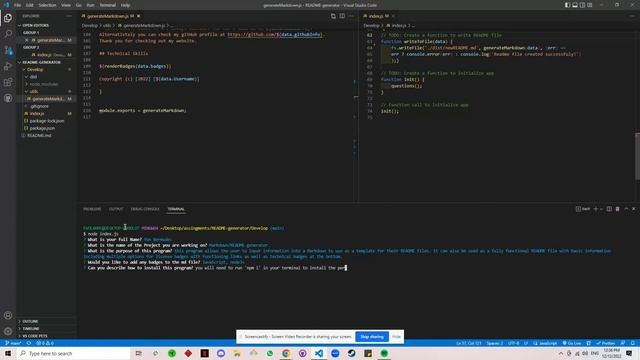This screenshot has height=360, width=640.
Task: Split the terminal panel
Action: (x=609, y=209)
